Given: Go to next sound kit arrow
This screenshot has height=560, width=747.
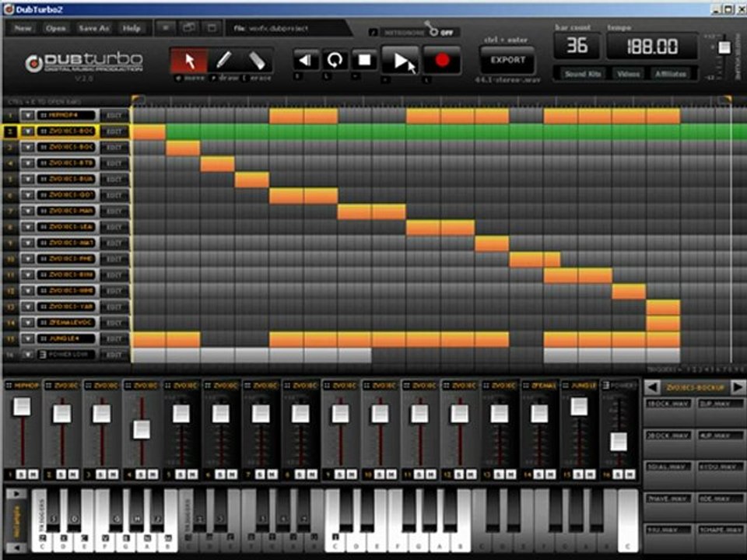Looking at the screenshot, I should (738, 387).
